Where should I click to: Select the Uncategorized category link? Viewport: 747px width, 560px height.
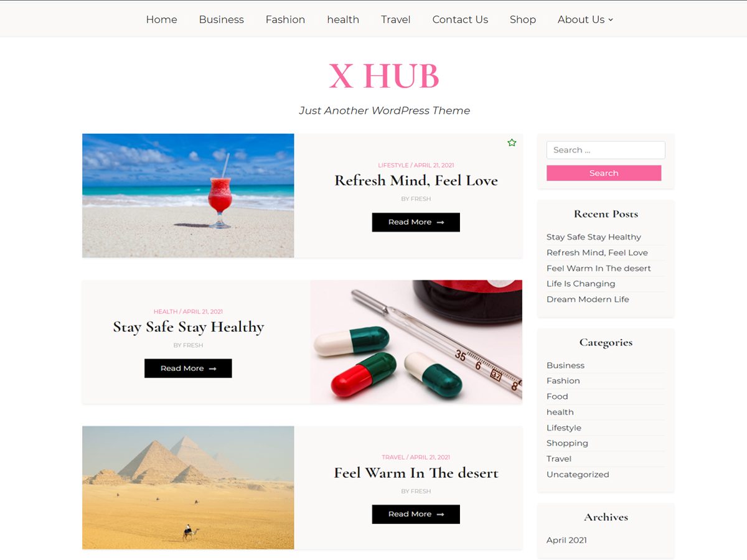click(x=578, y=474)
